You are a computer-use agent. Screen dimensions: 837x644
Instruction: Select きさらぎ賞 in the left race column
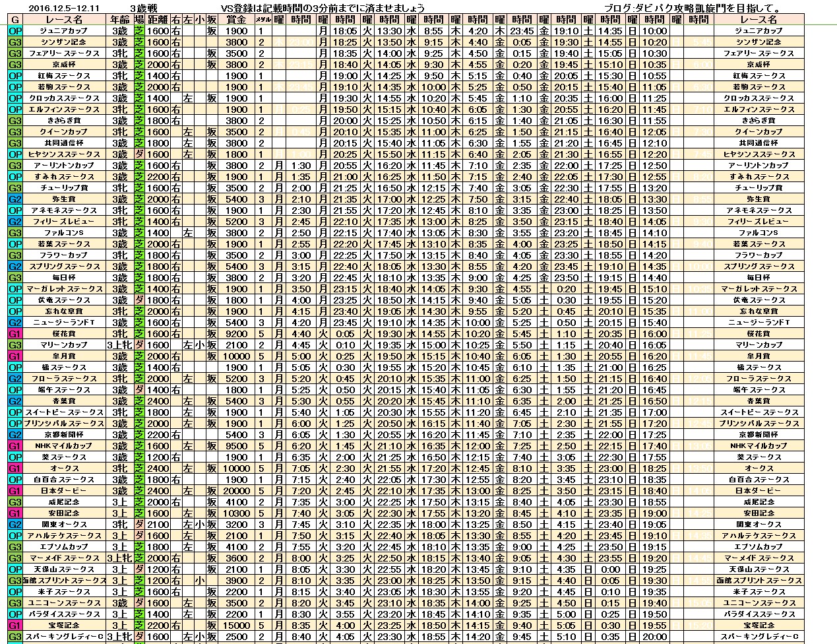63,121
